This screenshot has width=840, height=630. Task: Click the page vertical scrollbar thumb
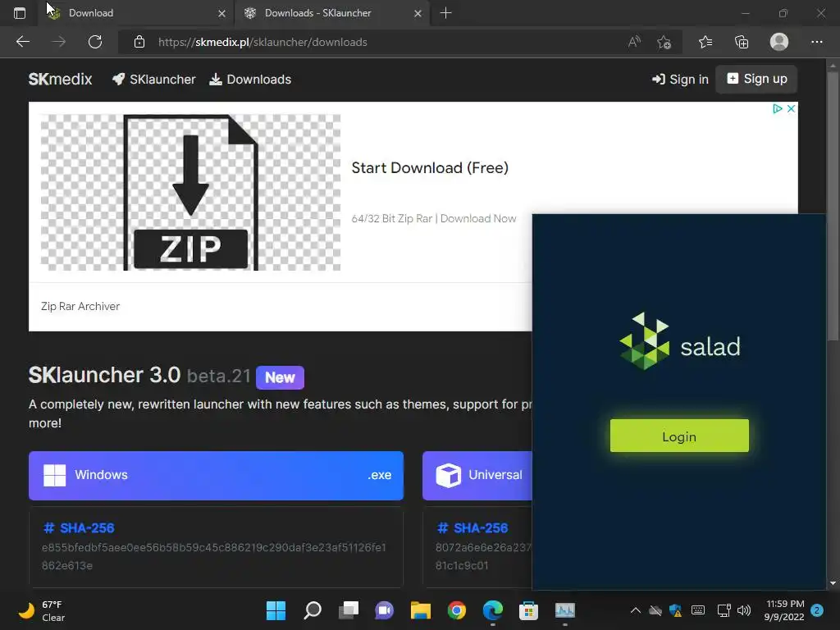[x=833, y=206]
